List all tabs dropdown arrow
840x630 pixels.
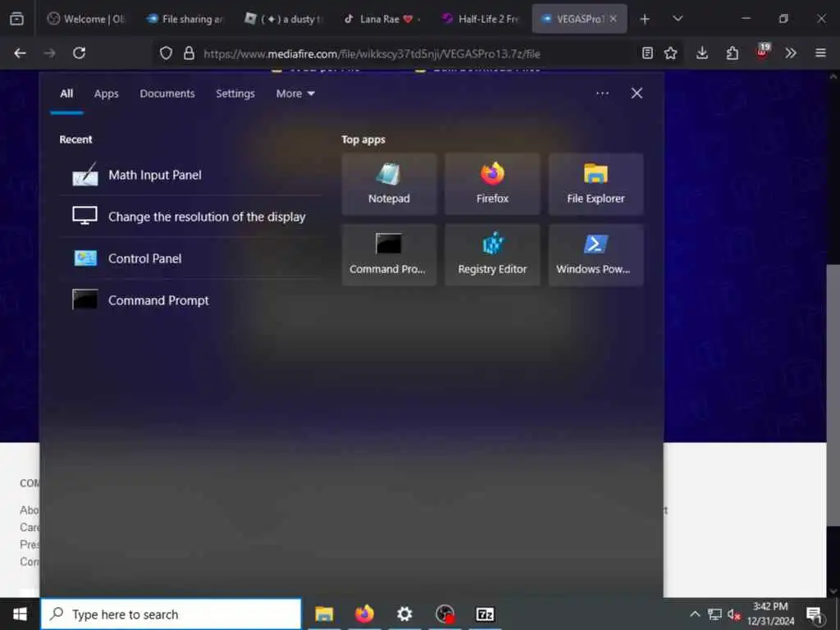[x=677, y=19]
